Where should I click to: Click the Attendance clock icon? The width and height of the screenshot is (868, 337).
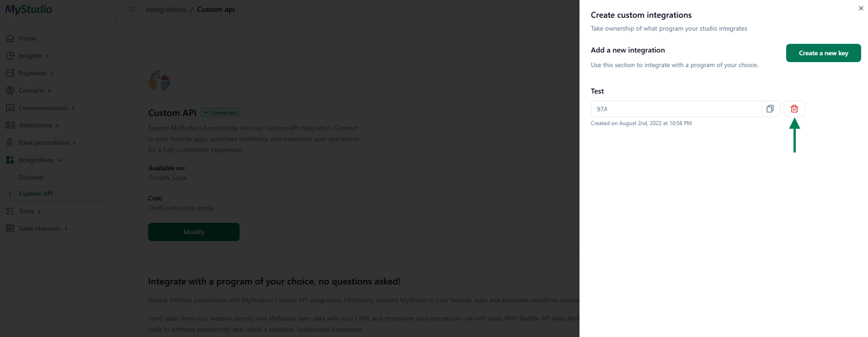click(x=10, y=125)
